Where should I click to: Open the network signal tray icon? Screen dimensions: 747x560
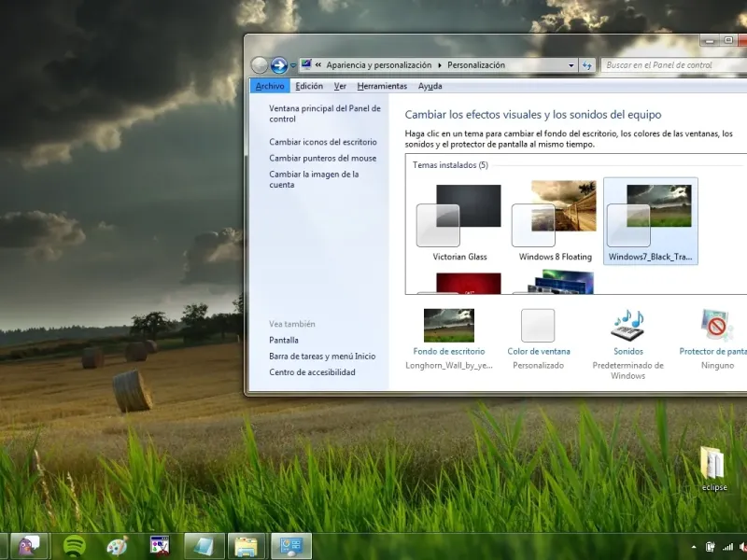click(727, 547)
